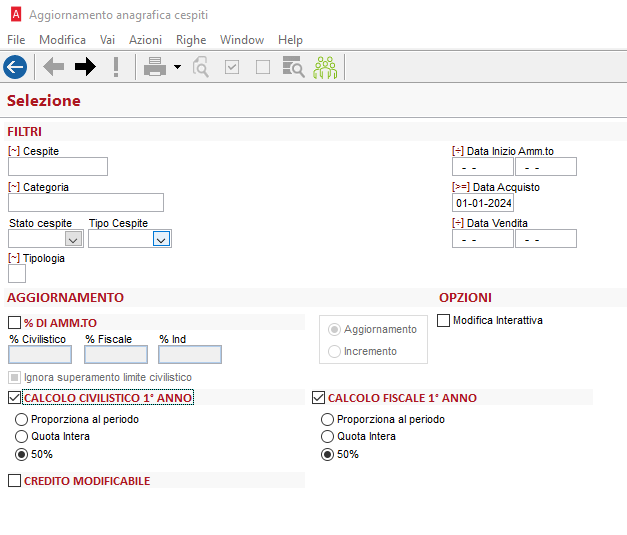
Task: Select fiscale Proporziona al periodo radio
Action: click(x=327, y=419)
